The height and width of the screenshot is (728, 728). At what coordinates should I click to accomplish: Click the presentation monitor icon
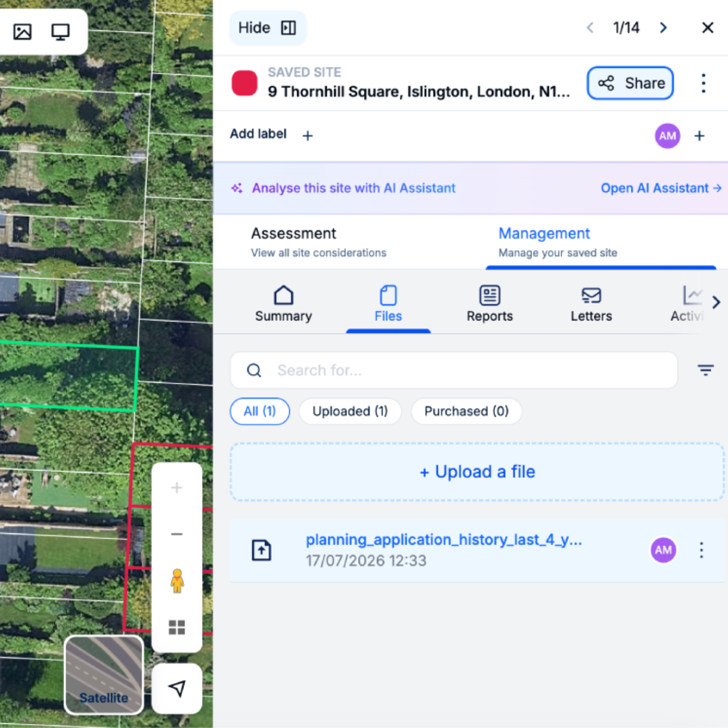(x=61, y=32)
